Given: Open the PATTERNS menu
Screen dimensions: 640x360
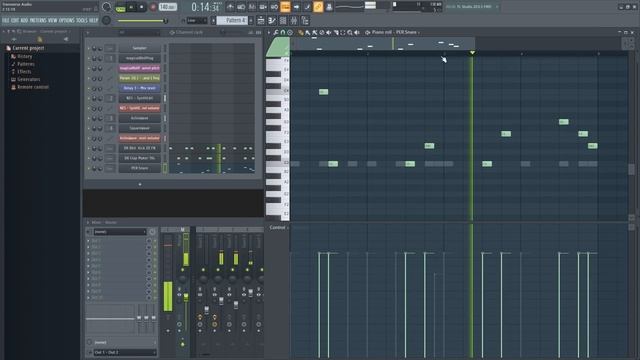Looking at the screenshot, I should click(38, 20).
